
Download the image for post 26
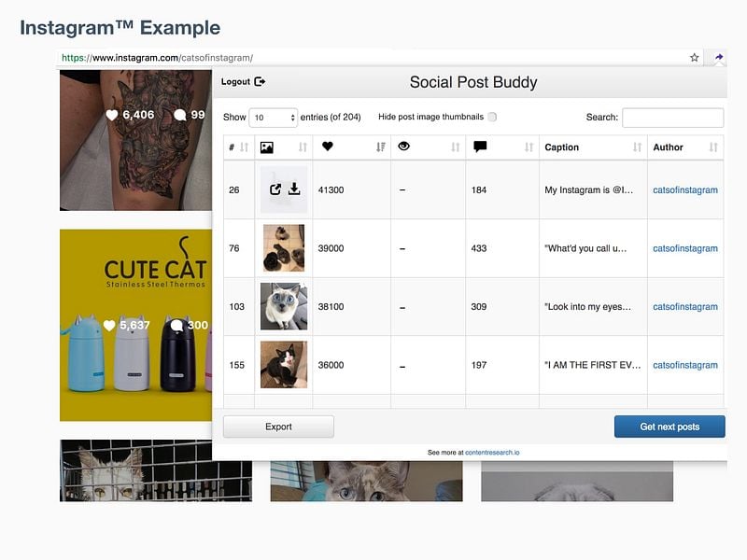(294, 189)
